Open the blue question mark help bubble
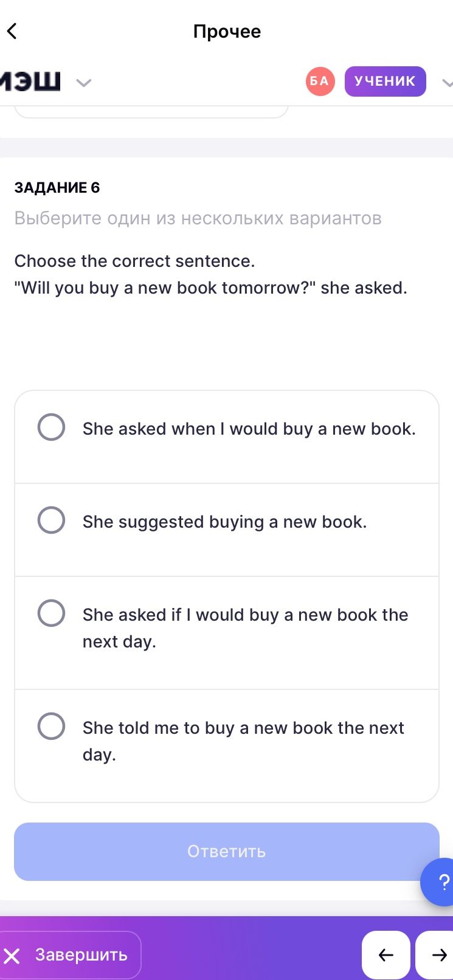This screenshot has height=980, width=453. (x=439, y=882)
